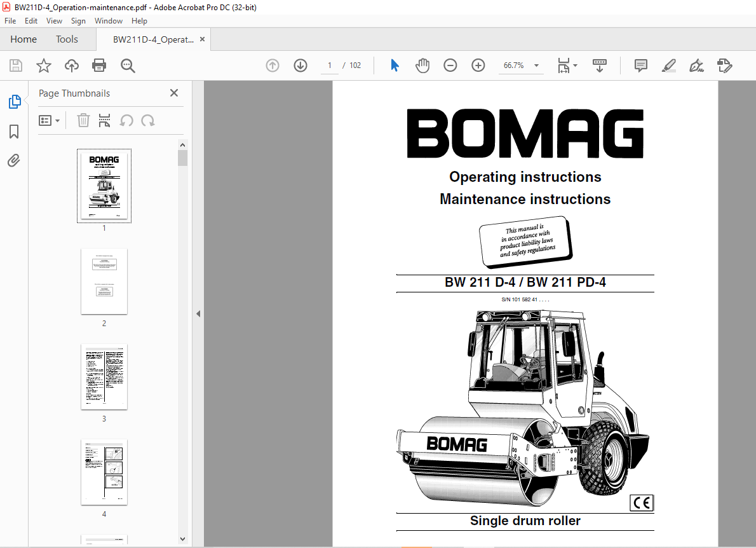Screen dimensions: 756x548
Task: Click the 'Single drum roller' caption
Action: coord(525,521)
